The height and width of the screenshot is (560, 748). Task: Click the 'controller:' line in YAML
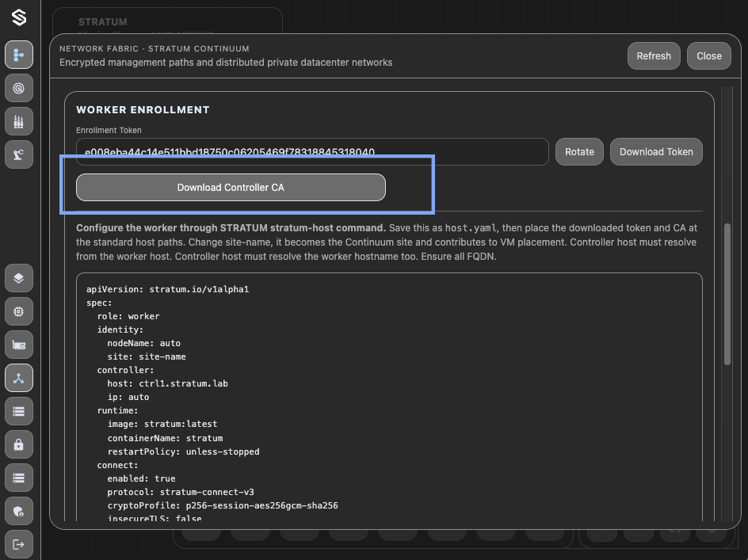pos(125,370)
